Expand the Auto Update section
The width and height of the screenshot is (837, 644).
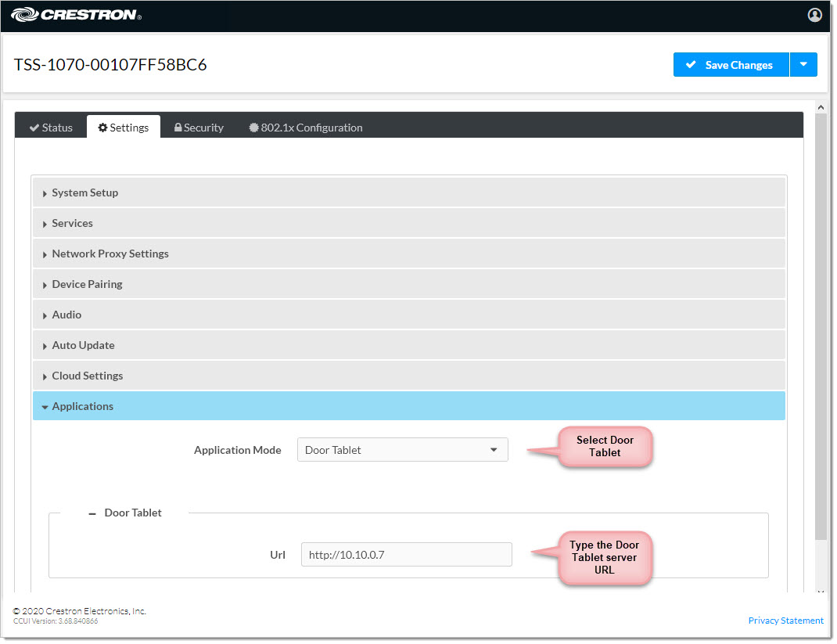pos(83,345)
